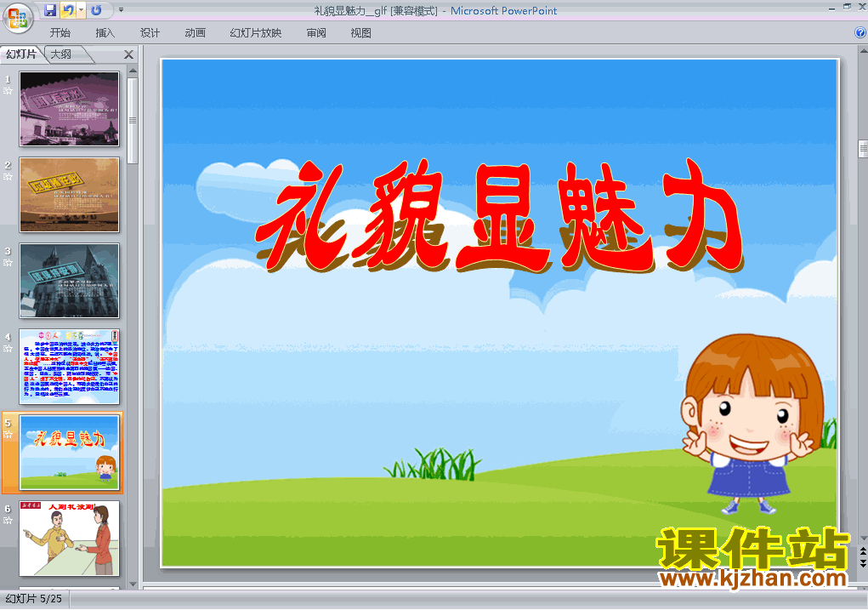Click the grass tuft graphic on slide
This screenshot has width=868, height=610.
coord(432,463)
